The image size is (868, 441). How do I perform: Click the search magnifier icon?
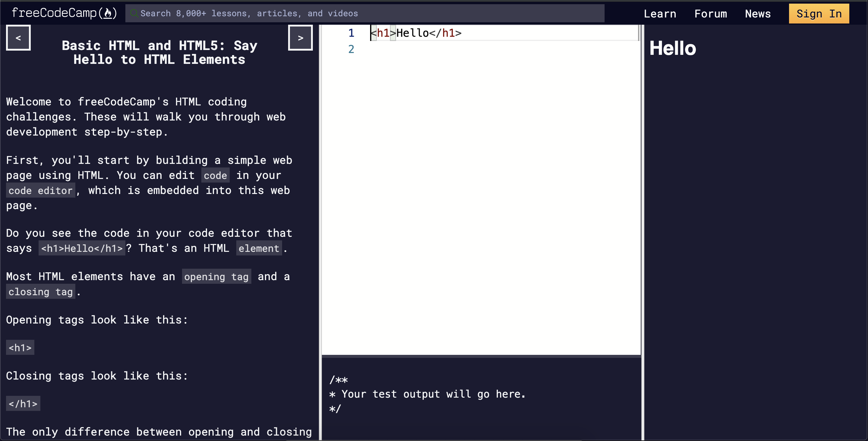click(134, 13)
